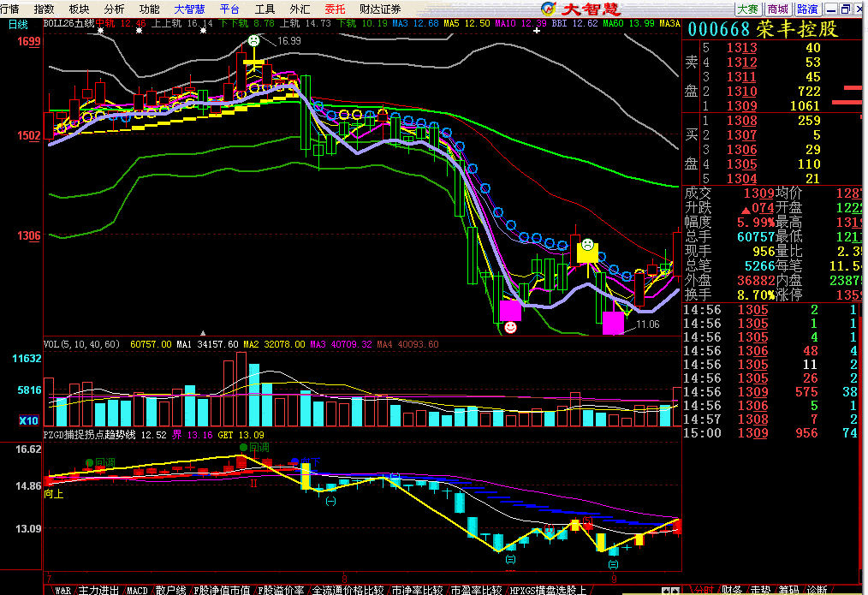
Task: Open the 诊断 tab in the right panel
Action: click(x=817, y=590)
